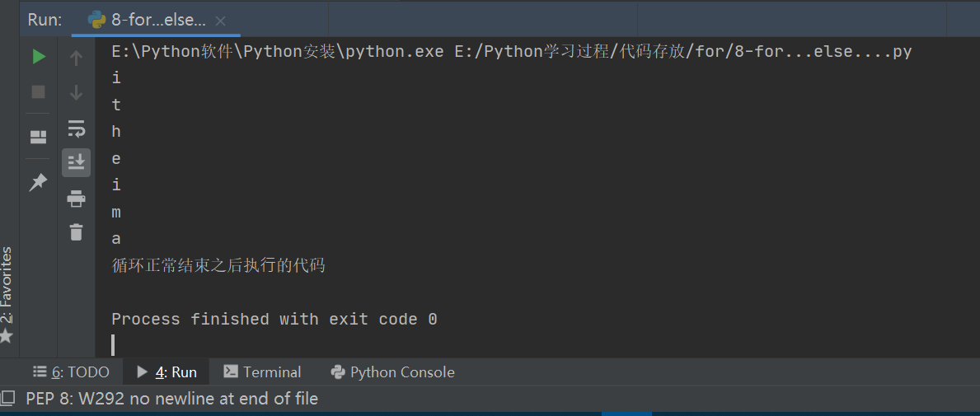
Task: Click the Restore Layout icon
Action: pyautogui.click(x=39, y=136)
